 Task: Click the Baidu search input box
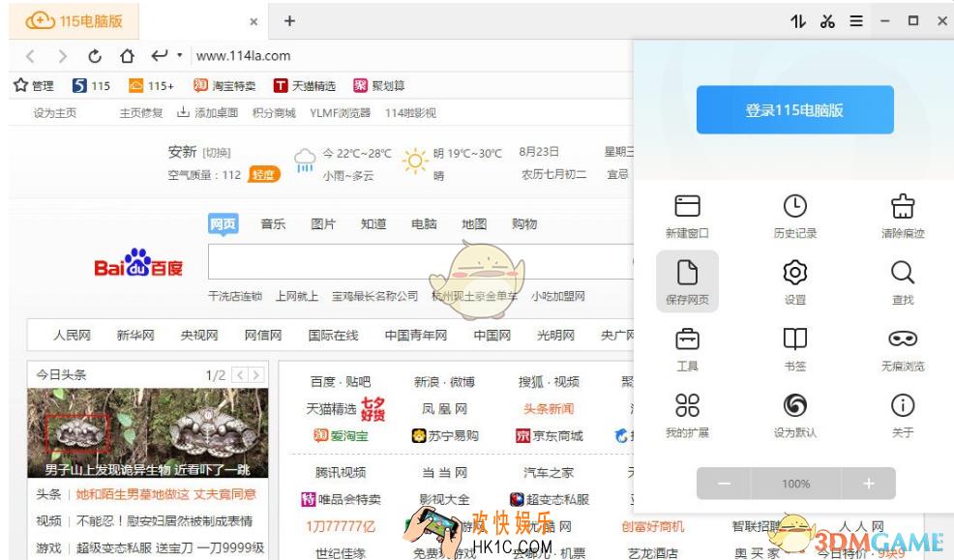coord(421,261)
